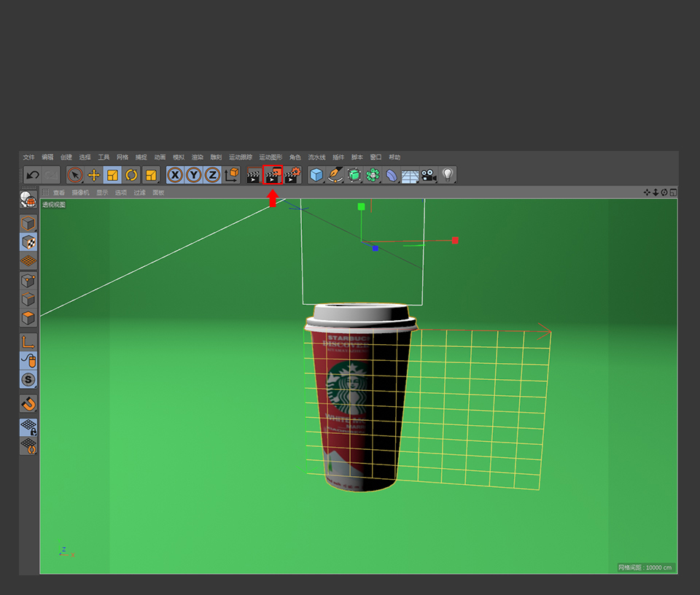Open the 插件 menu
This screenshot has width=700, height=595.
(x=338, y=157)
